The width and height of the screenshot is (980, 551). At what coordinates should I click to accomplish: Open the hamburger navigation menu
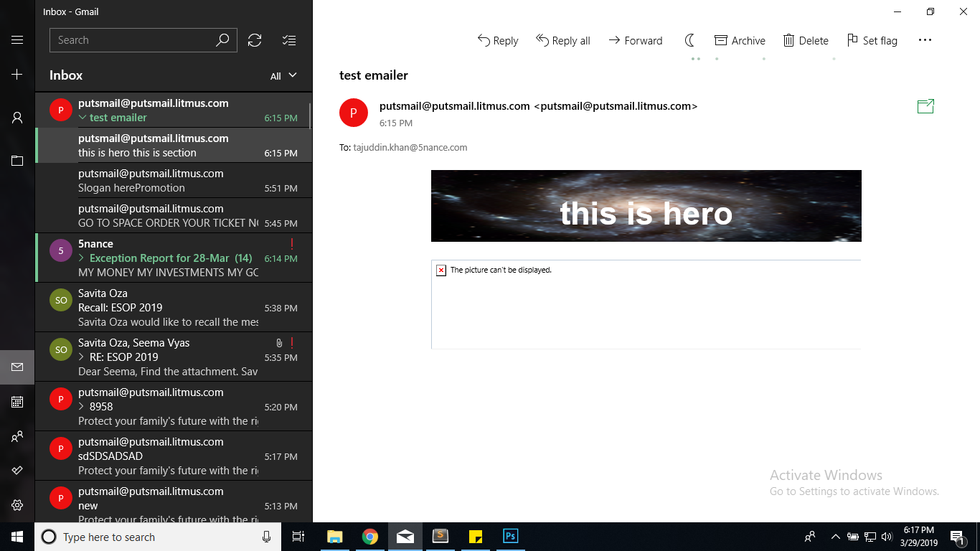click(x=17, y=40)
